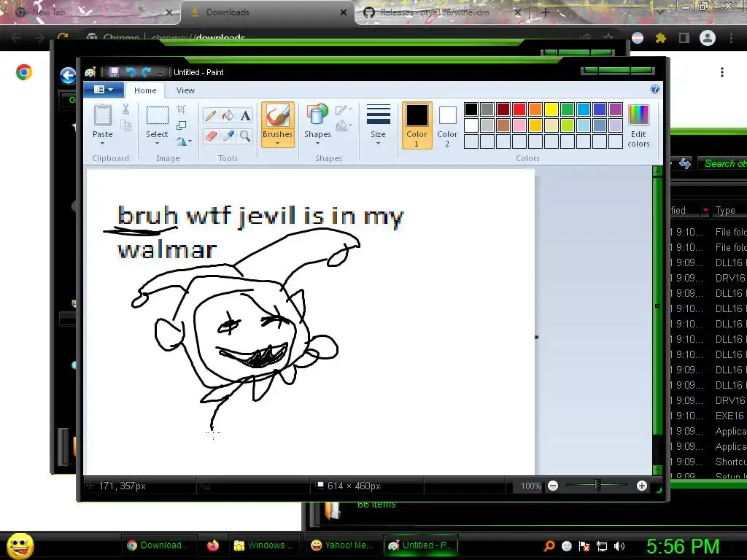This screenshot has width=747, height=560.
Task: Open Chrome side panel icon
Action: tap(684, 38)
